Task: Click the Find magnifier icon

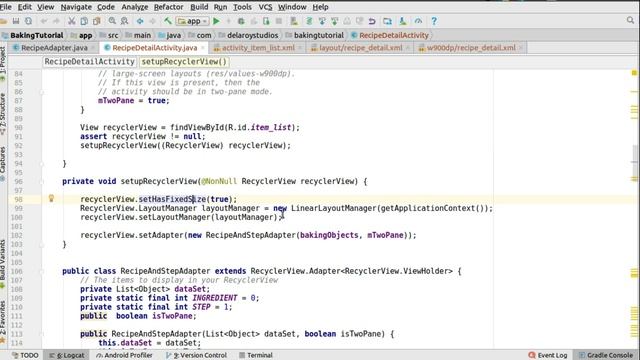Action: [x=112, y=21]
